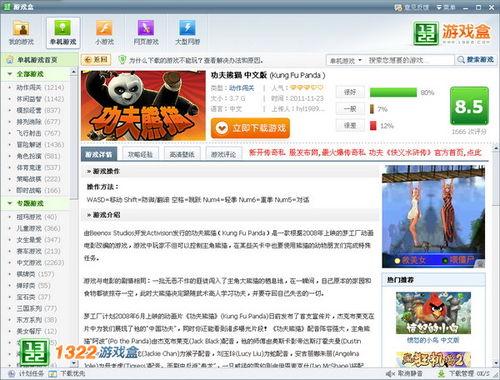Image resolution: width=500 pixels, height=380 pixels.
Task: Click the 1322 游戏盒 logo at top right
Action: pos(451,33)
